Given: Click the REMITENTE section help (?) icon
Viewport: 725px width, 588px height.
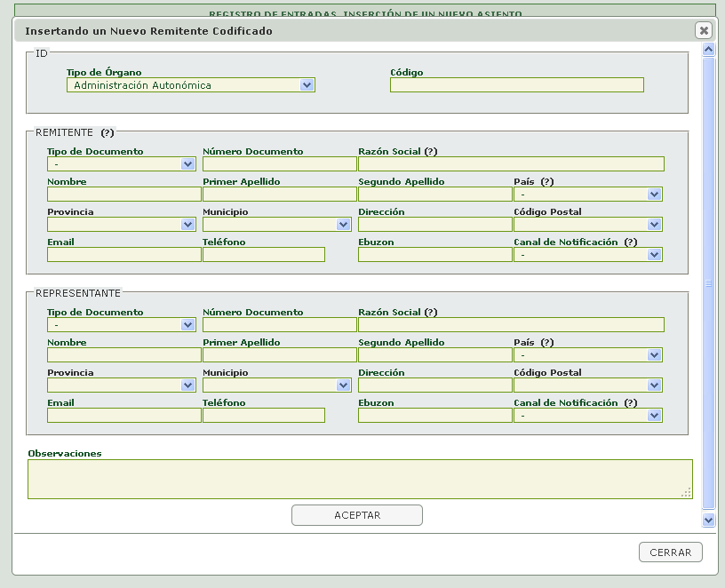Looking at the screenshot, I should tap(108, 132).
